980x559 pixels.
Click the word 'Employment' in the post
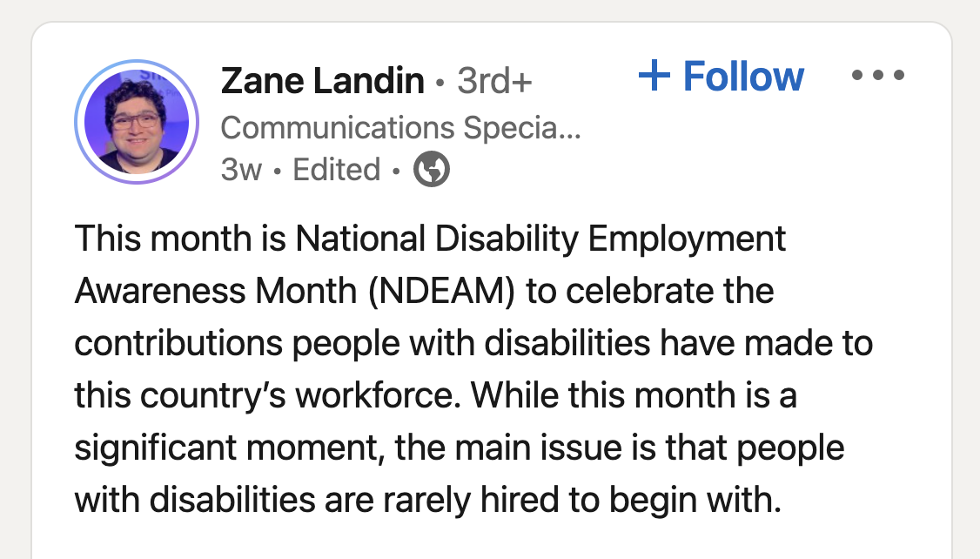[x=687, y=239]
